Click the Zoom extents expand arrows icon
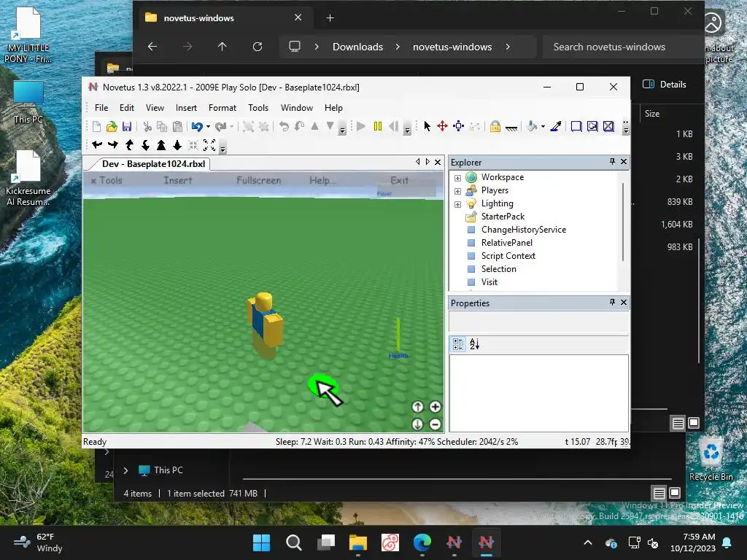Viewport: 747px width, 560px height. 209,145
